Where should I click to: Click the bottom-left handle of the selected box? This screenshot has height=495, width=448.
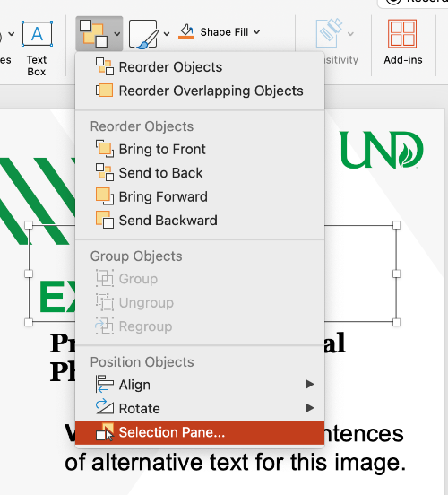(29, 322)
